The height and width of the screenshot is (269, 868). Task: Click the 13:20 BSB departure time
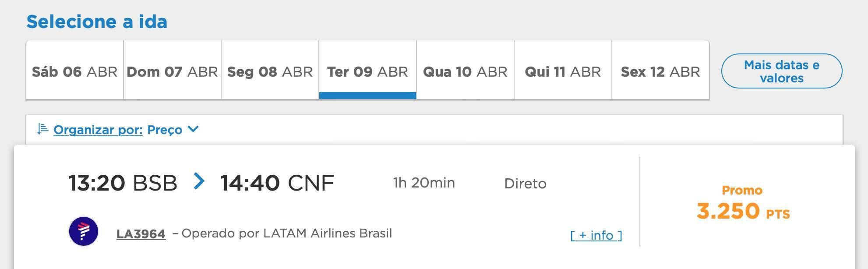[123, 183]
